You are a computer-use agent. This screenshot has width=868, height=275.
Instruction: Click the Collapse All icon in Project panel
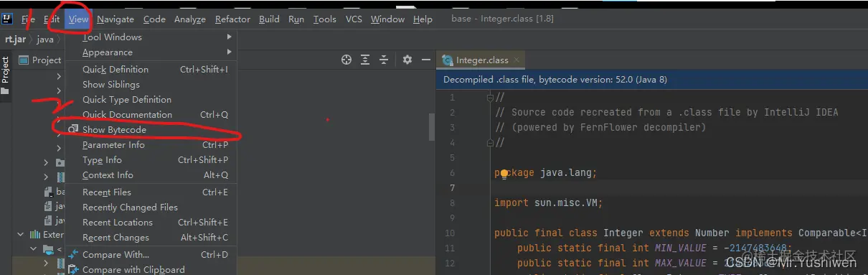point(384,60)
